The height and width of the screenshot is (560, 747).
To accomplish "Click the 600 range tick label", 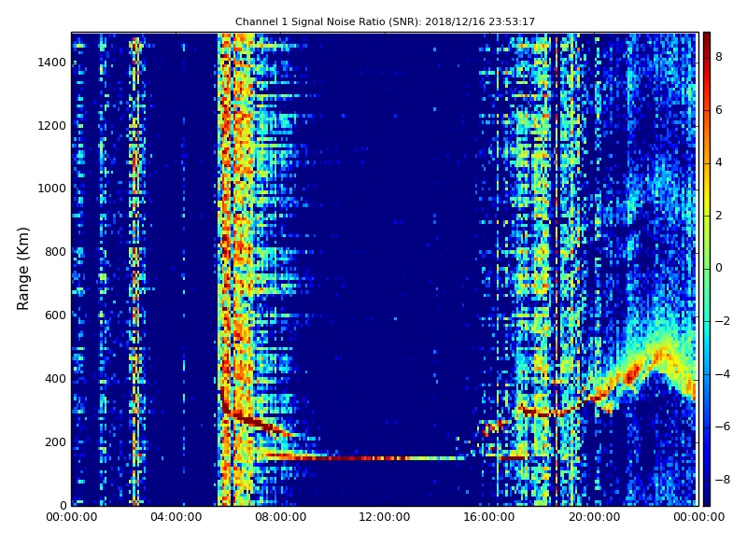I will [x=55, y=315].
